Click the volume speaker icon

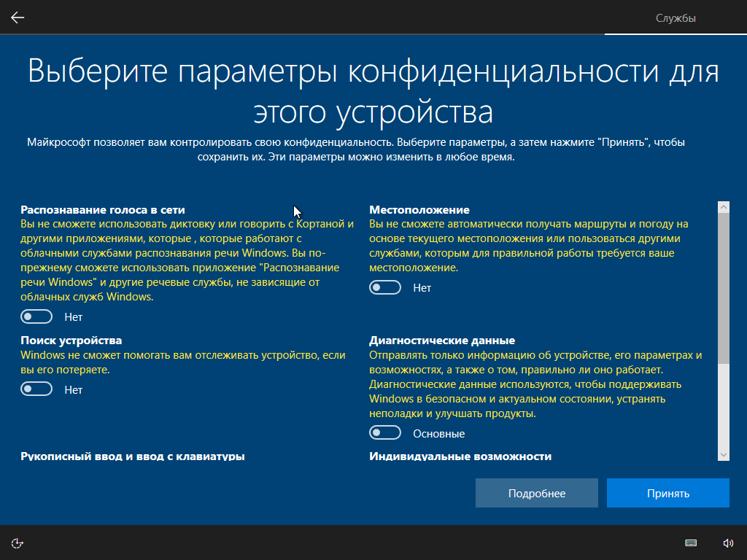(727, 542)
